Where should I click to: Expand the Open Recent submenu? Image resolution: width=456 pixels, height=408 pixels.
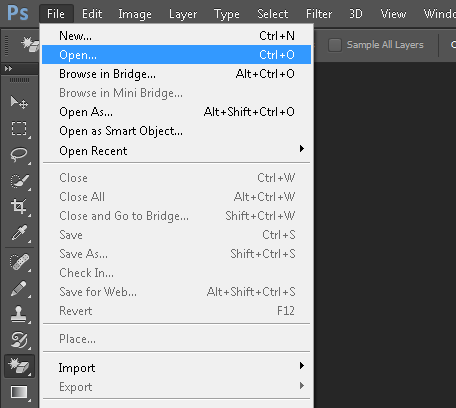coord(176,151)
